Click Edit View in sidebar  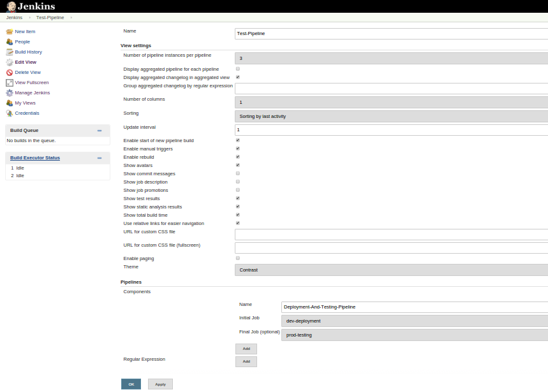(26, 62)
